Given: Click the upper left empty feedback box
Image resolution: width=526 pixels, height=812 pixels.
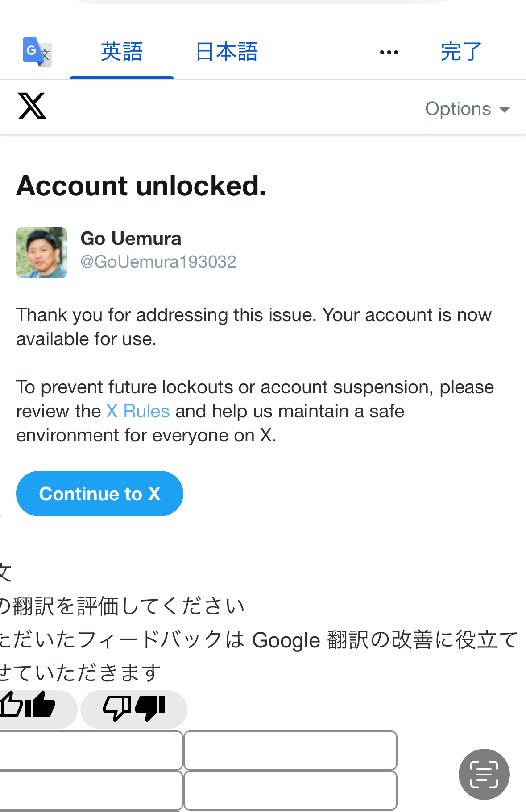Looking at the screenshot, I should [91, 750].
